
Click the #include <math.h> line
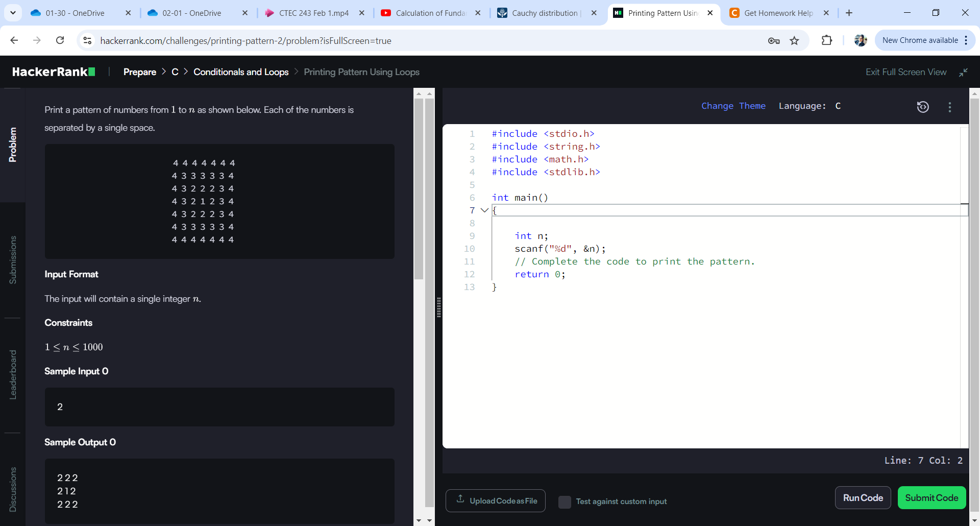(540, 159)
